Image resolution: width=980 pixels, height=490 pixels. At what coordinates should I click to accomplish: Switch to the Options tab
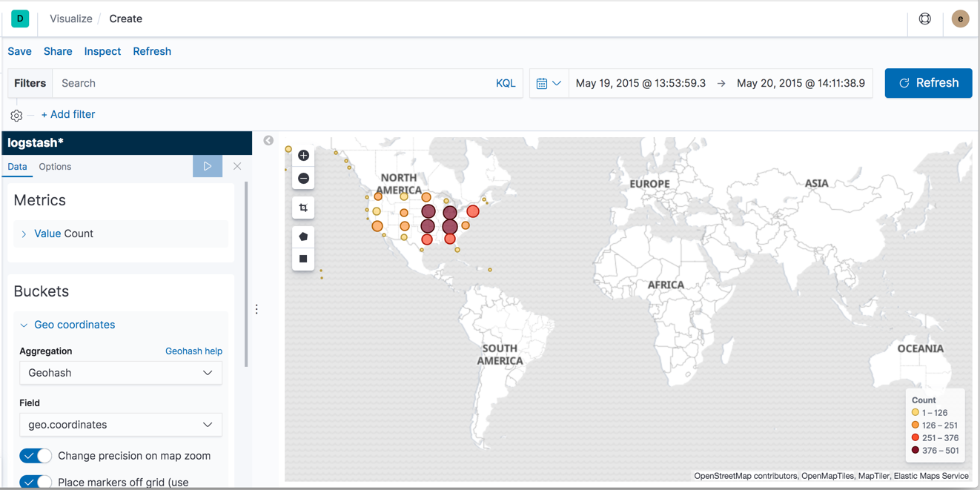click(x=55, y=166)
